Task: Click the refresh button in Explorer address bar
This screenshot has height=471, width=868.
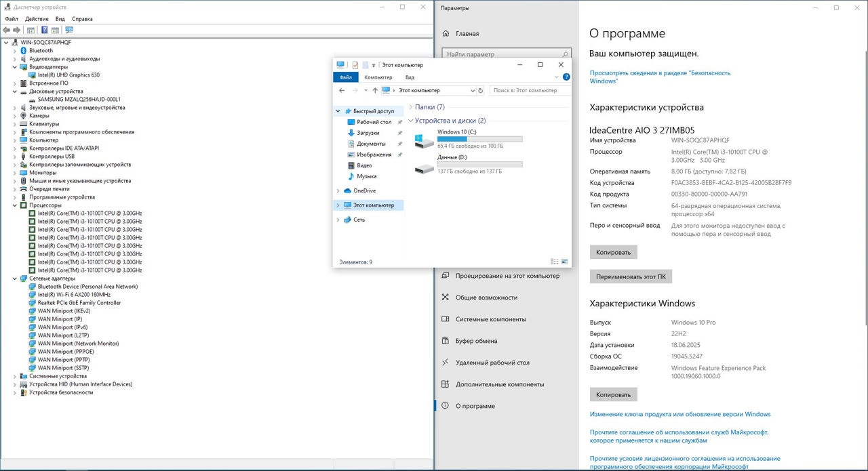Action: coord(481,90)
